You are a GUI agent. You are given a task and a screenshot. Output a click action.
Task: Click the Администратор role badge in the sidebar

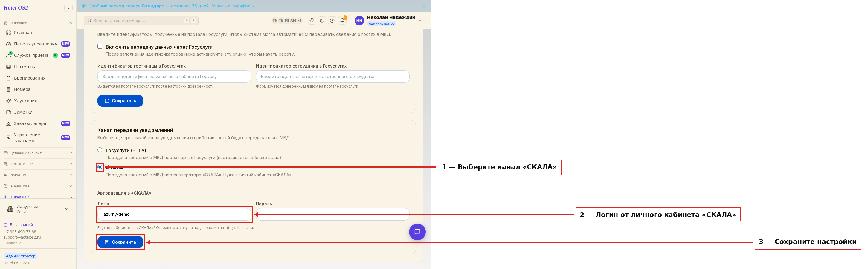point(21,256)
